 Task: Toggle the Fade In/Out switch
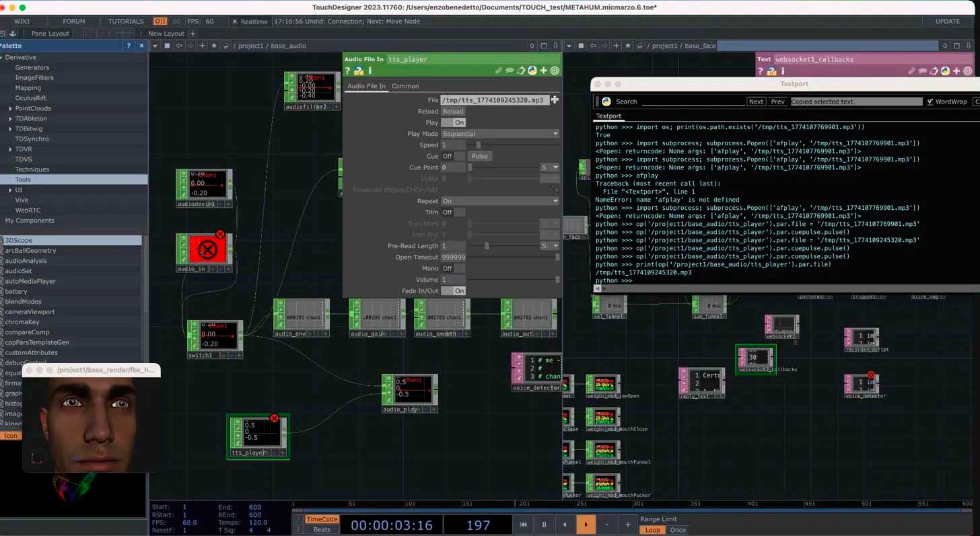(x=453, y=291)
